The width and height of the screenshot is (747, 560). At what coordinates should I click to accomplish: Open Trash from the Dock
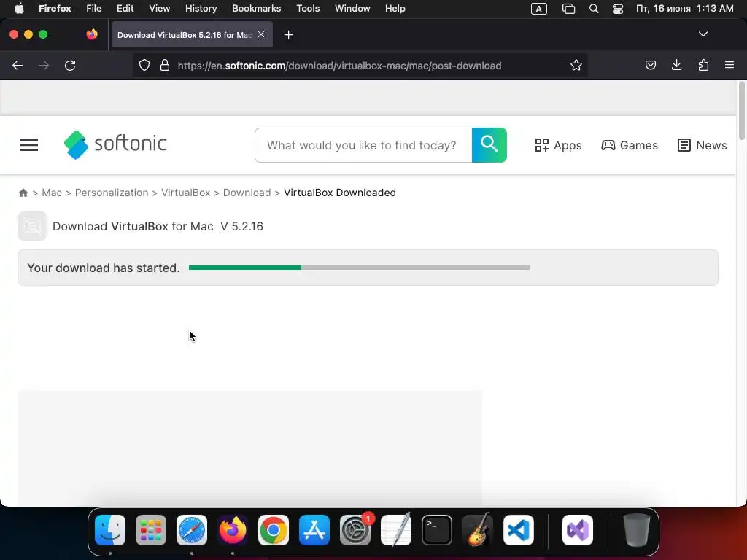[x=636, y=530]
